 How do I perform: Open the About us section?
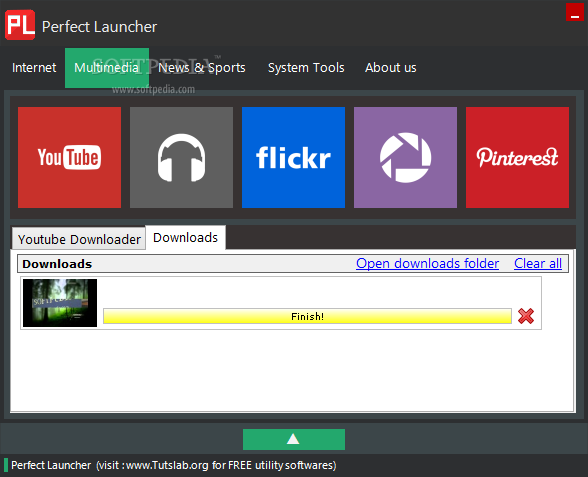[391, 68]
